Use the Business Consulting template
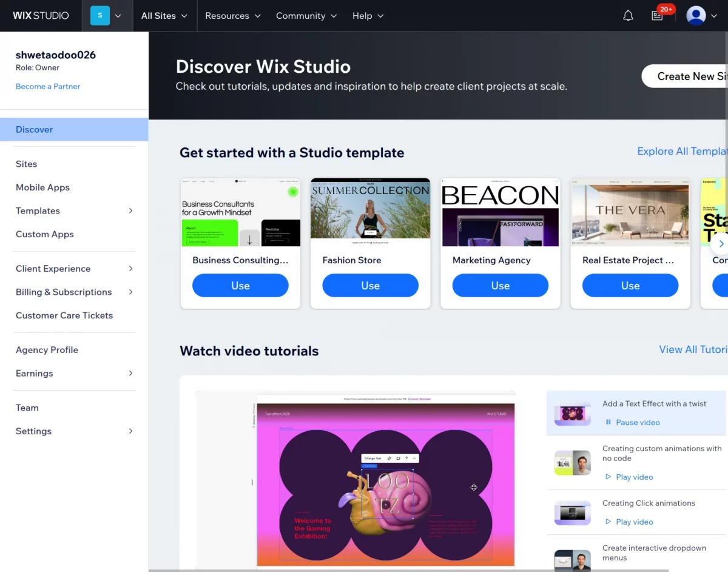 click(x=240, y=286)
